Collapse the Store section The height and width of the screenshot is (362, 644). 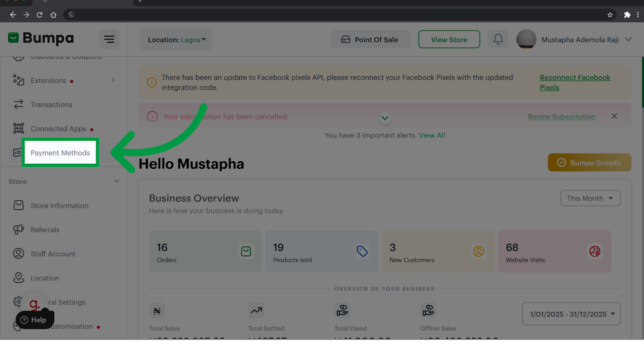point(117,181)
